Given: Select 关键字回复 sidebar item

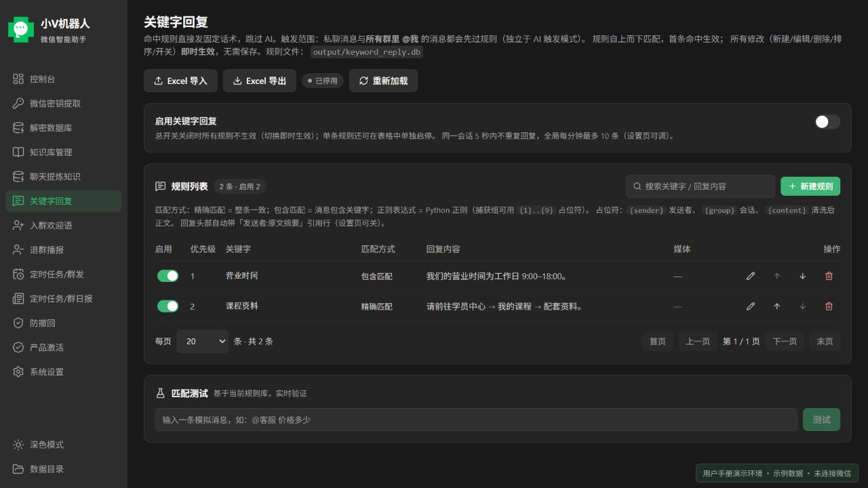Looking at the screenshot, I should click(64, 201).
